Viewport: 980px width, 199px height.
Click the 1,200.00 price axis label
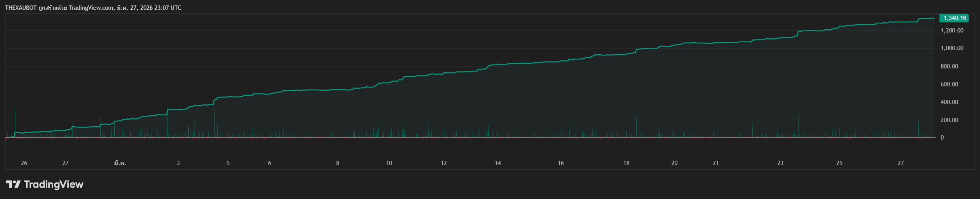coord(952,30)
